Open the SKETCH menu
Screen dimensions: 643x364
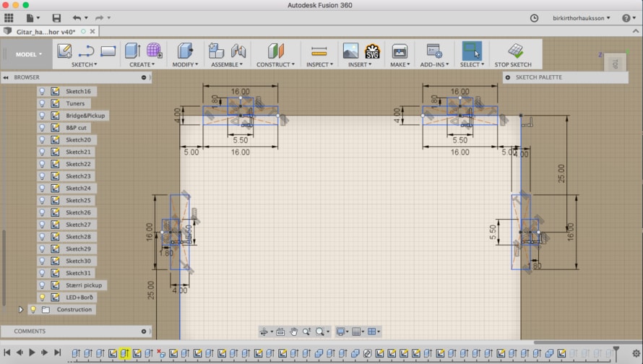(84, 64)
